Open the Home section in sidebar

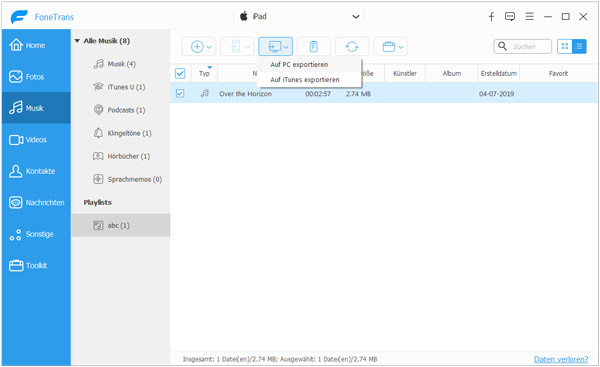(36, 45)
